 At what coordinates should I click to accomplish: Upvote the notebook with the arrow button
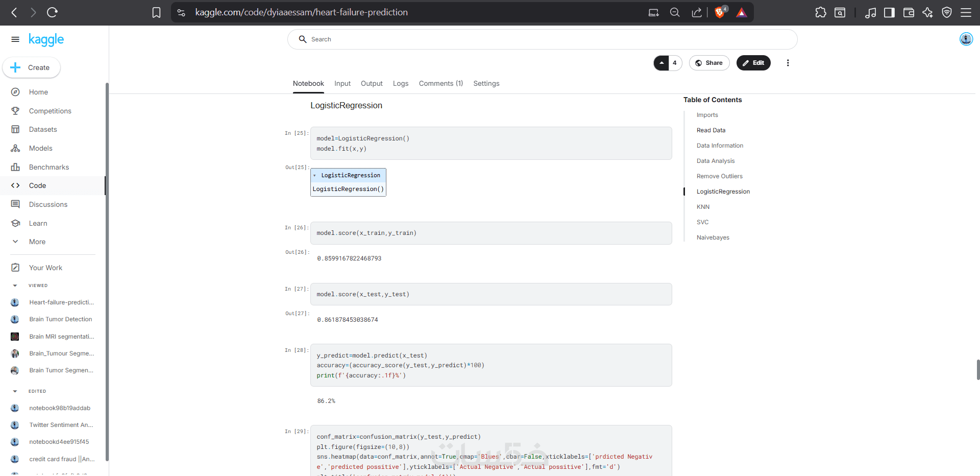pos(661,63)
